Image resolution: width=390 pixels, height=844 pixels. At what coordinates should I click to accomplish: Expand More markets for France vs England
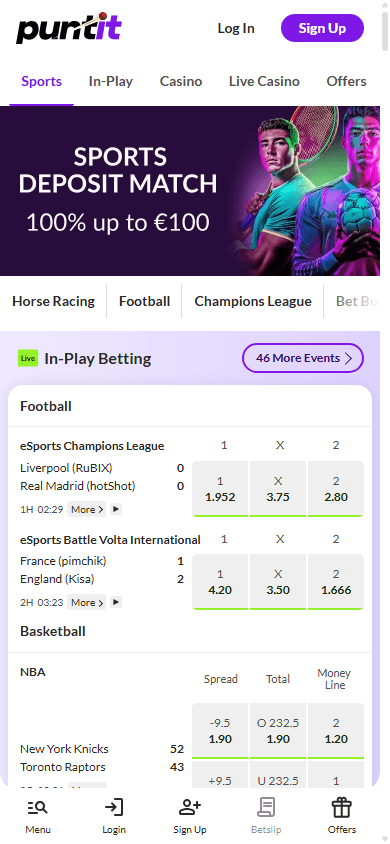(x=87, y=602)
